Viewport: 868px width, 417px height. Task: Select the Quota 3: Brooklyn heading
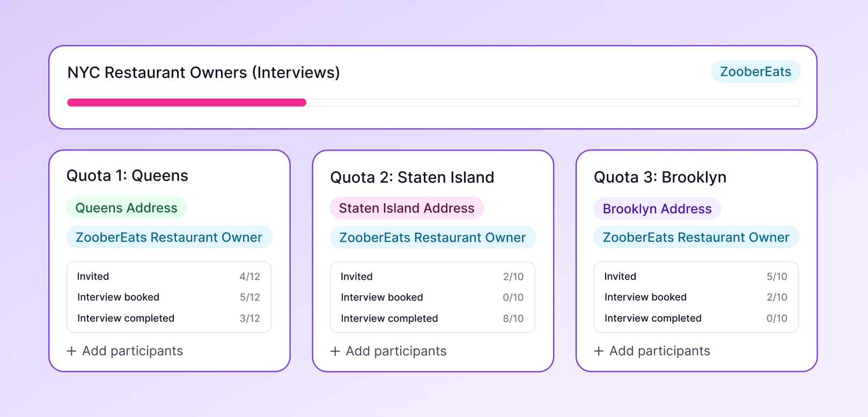point(660,177)
